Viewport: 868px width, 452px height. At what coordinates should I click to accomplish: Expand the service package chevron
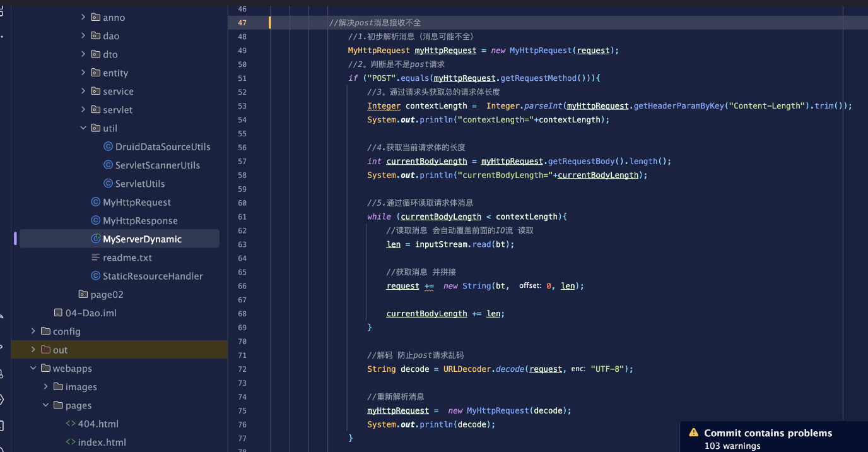click(x=83, y=91)
